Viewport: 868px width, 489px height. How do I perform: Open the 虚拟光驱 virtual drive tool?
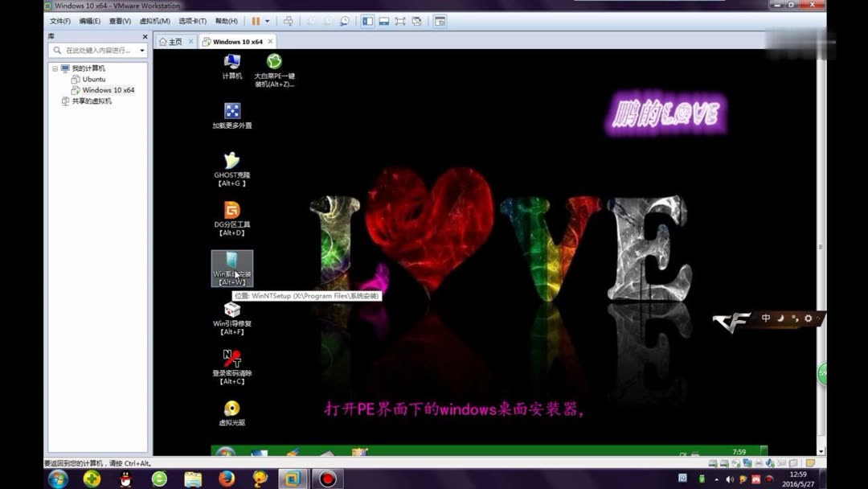click(231, 410)
